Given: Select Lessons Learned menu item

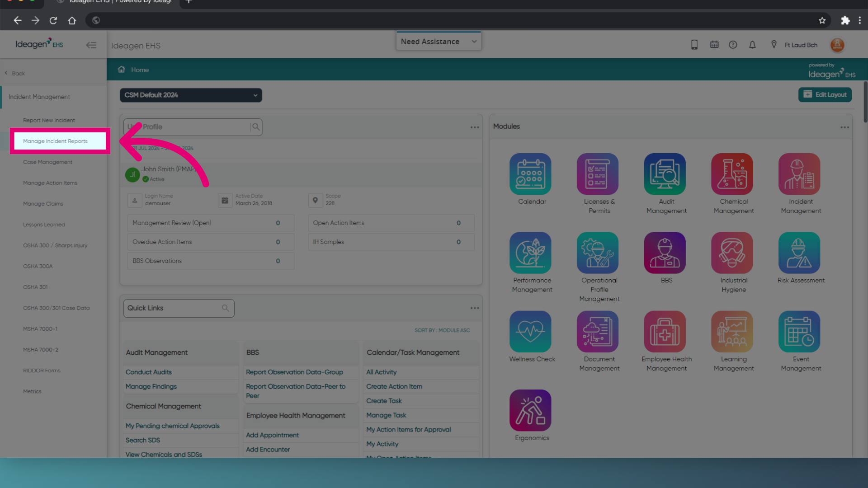Looking at the screenshot, I should pos(44,225).
